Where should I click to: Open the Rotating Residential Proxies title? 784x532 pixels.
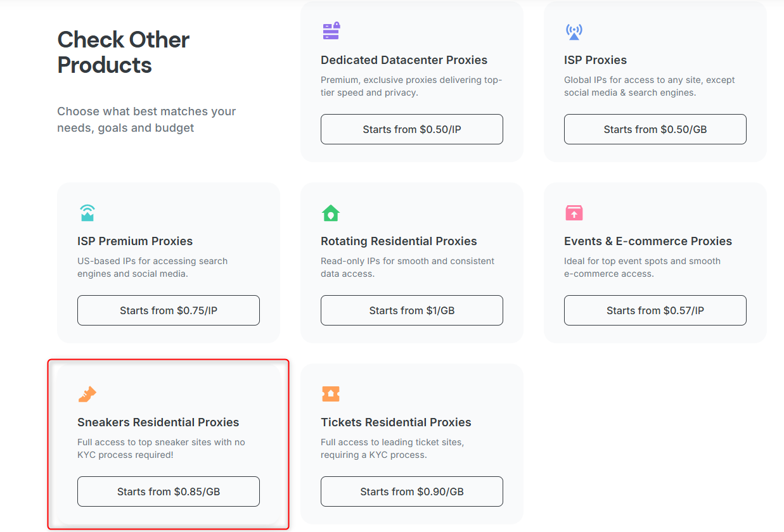(399, 241)
